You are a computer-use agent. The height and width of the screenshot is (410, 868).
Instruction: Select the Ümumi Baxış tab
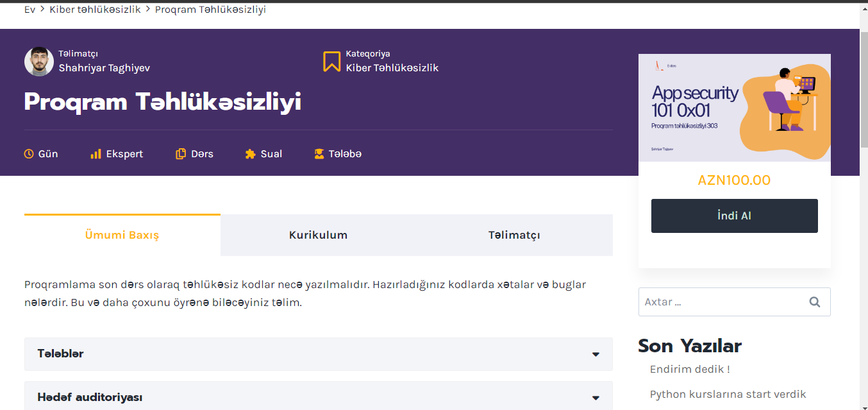tap(122, 235)
